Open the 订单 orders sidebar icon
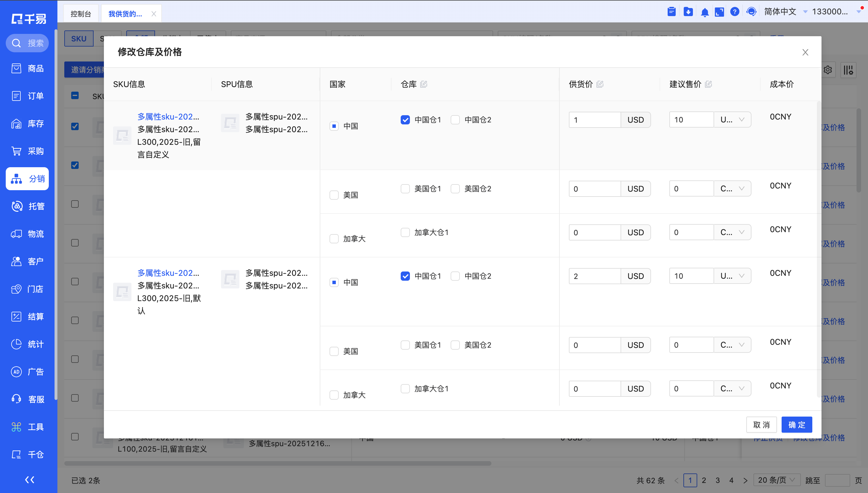The height and width of the screenshot is (493, 868). (16, 96)
